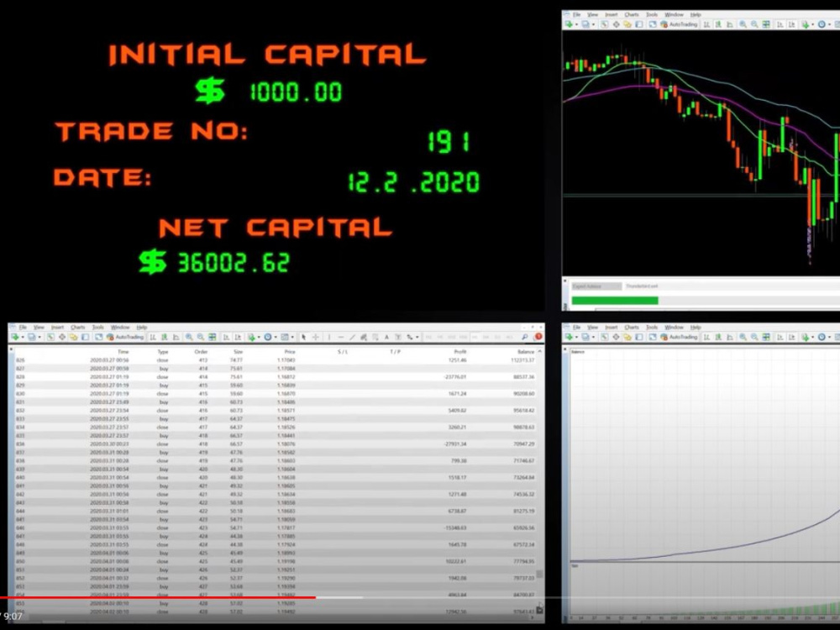The height and width of the screenshot is (630, 840).
Task: Toggle AutoTrading in balance graph window
Action: click(x=680, y=337)
